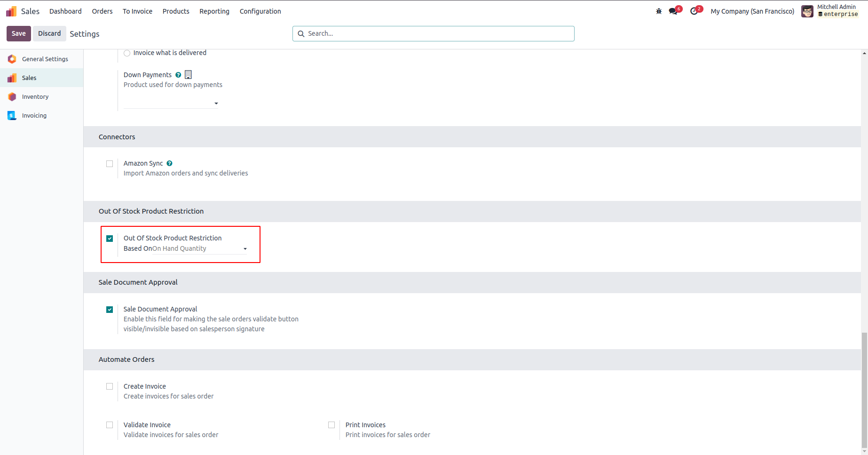Uncheck Out Of Stock Product Restriction
The width and height of the screenshot is (868, 455).
tap(110, 239)
